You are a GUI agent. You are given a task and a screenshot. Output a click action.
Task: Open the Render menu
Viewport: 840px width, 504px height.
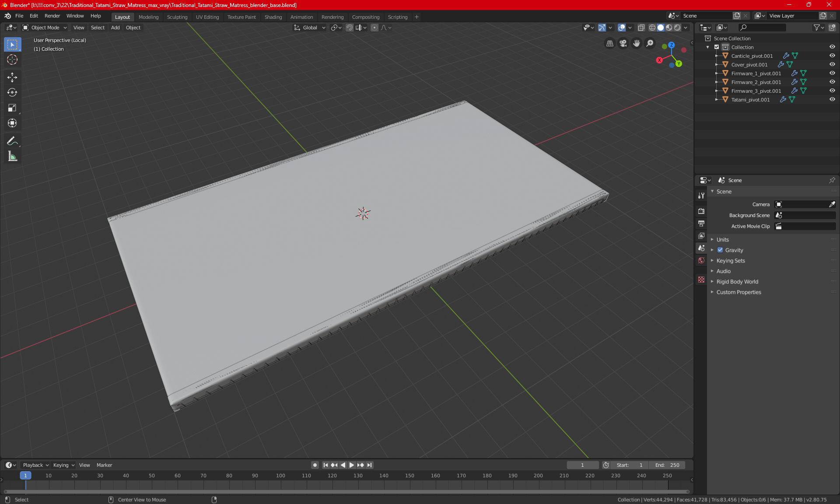click(x=52, y=16)
